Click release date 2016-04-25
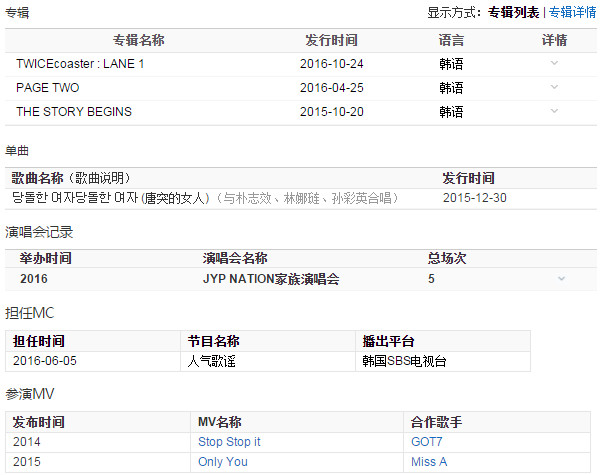The width and height of the screenshot is (600, 475). (x=331, y=88)
